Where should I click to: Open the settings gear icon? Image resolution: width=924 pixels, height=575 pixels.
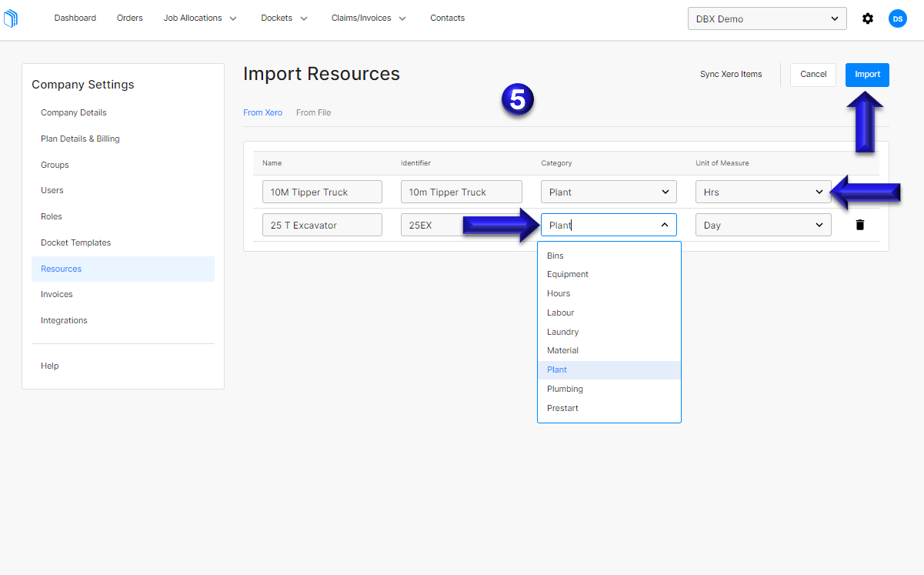(868, 18)
